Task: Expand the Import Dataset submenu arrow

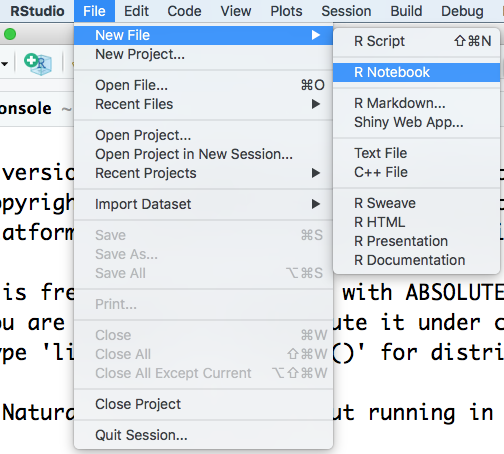Action: [x=316, y=204]
